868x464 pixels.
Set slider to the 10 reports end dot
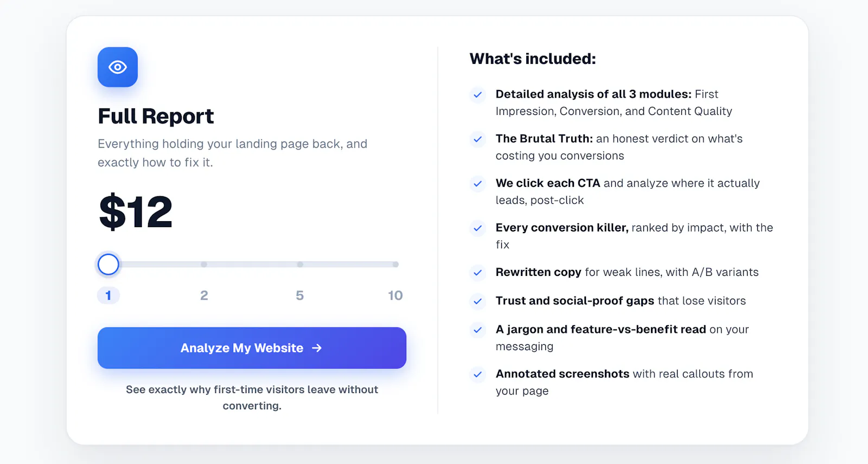[395, 265]
